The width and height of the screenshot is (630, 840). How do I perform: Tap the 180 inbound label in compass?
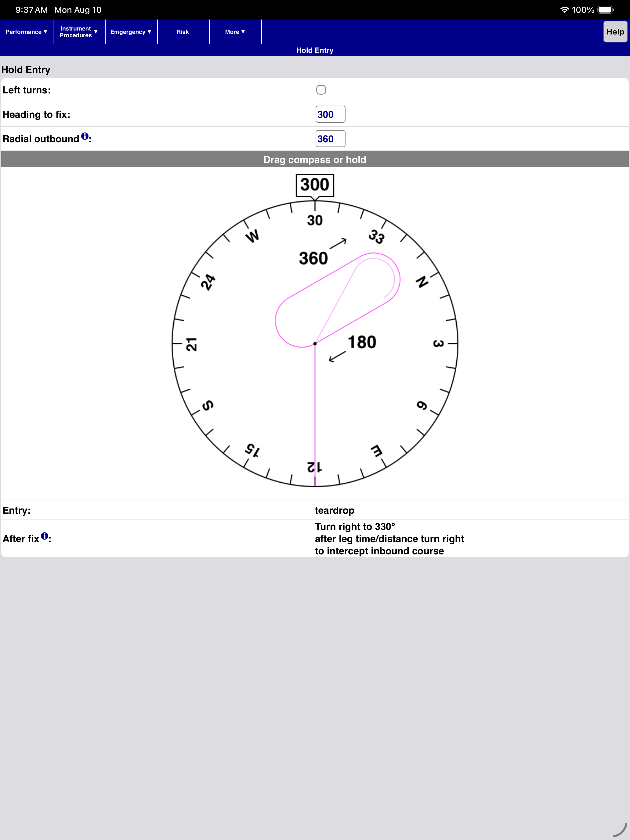[x=362, y=342]
